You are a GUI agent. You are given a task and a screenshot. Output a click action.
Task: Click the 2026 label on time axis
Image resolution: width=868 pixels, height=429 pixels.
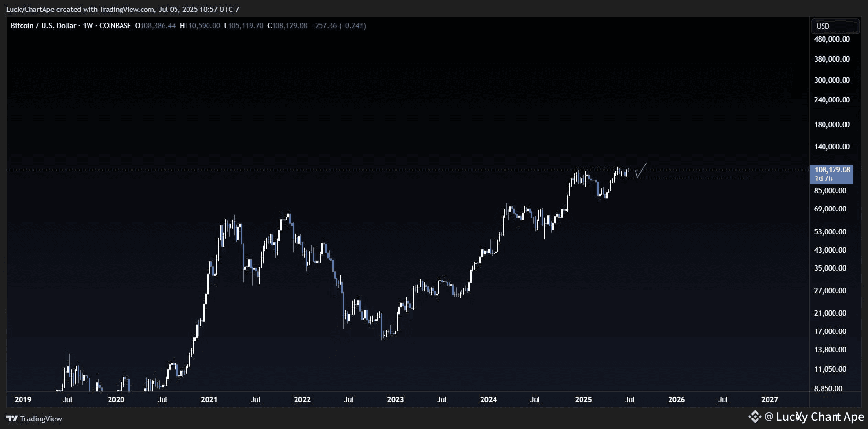coord(676,400)
